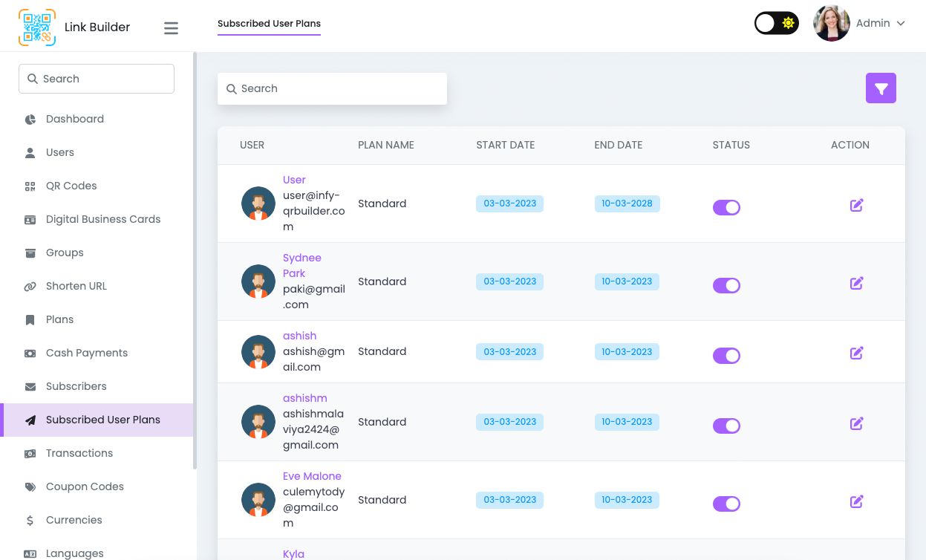The width and height of the screenshot is (926, 560).
Task: Open the Subscribed User Plans tab
Action: coord(269,24)
